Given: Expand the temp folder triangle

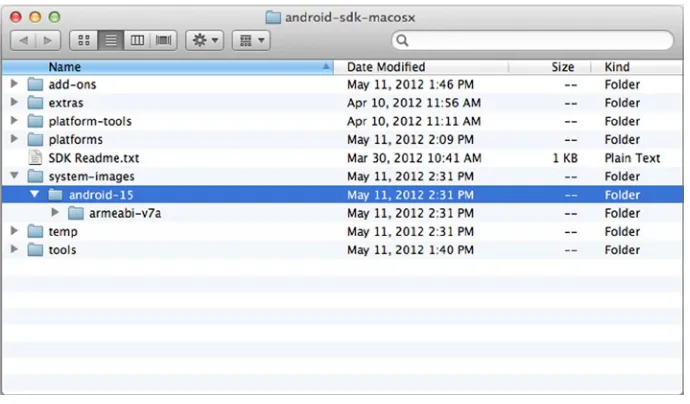Looking at the screenshot, I should click(14, 231).
